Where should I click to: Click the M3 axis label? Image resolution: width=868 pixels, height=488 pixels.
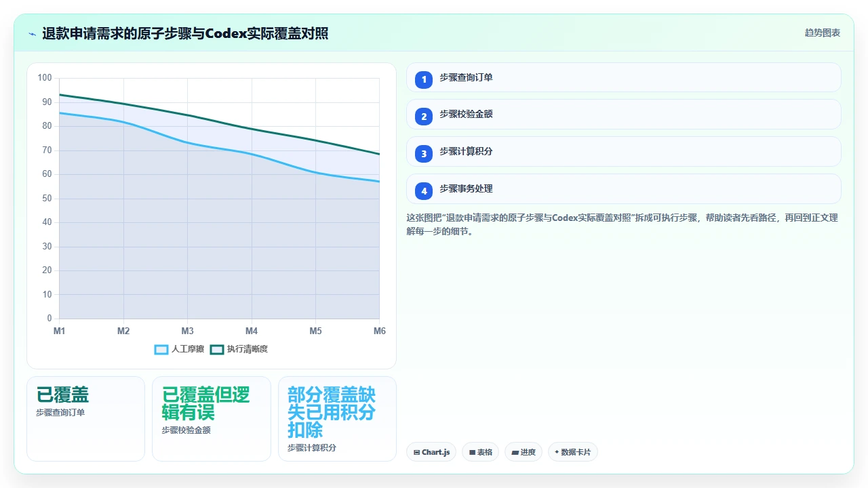[187, 331]
